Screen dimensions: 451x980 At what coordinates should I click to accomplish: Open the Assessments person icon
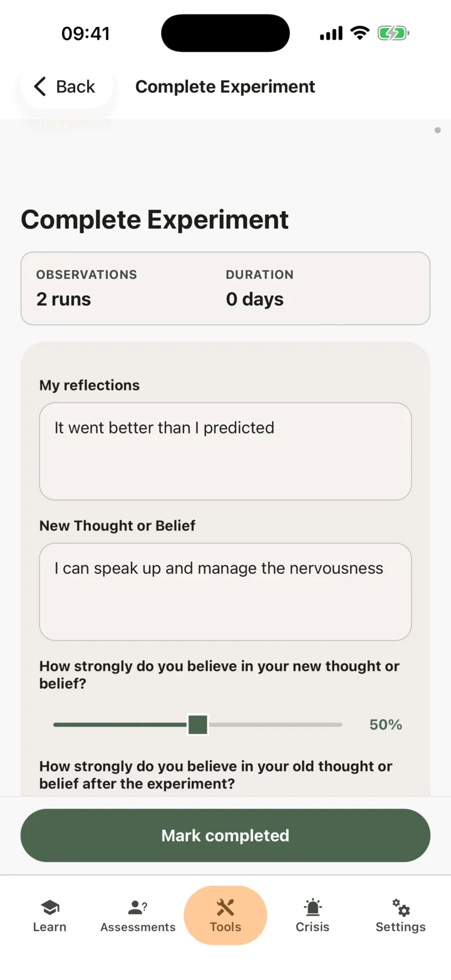point(138,906)
